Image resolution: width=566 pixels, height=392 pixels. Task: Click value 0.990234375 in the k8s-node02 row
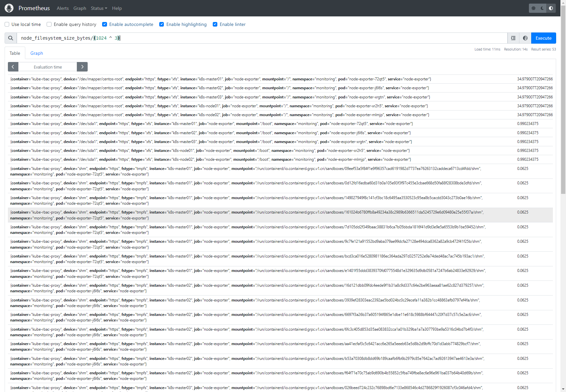[x=528, y=159]
